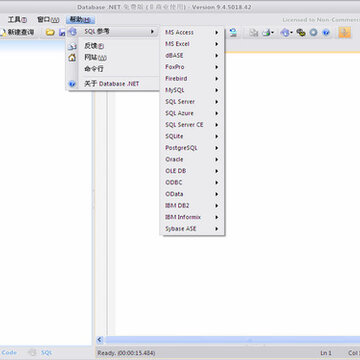Expand the MySQL submenu
The height and width of the screenshot is (360, 360).
click(192, 90)
